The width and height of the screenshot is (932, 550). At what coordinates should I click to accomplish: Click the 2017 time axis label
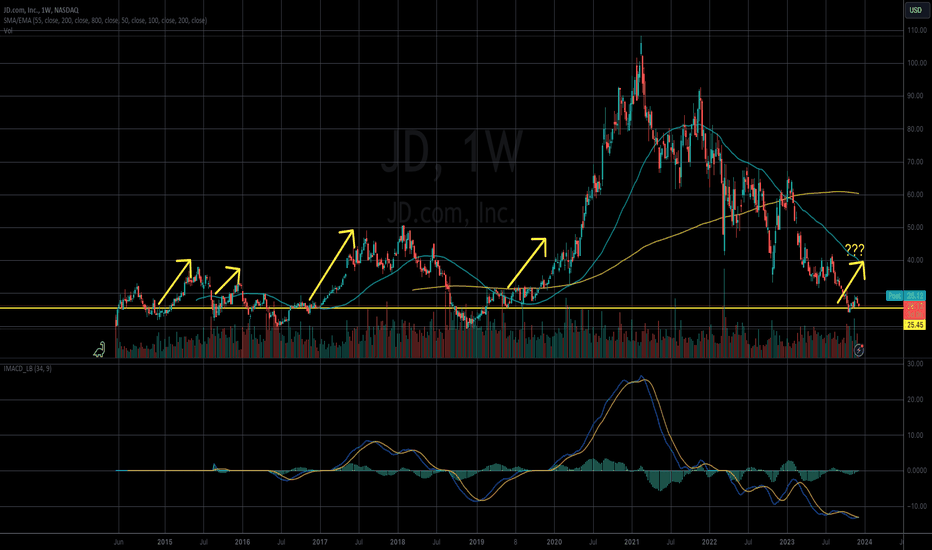[x=320, y=542]
